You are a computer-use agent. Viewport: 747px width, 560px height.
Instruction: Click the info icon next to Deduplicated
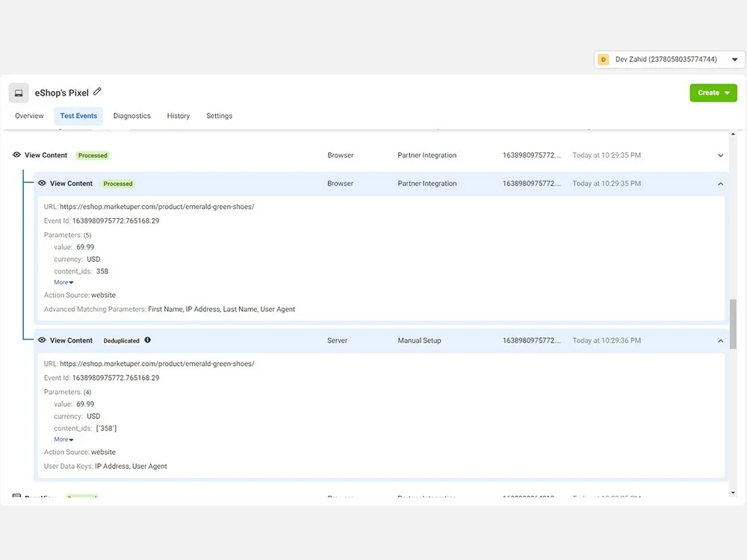[148, 340]
